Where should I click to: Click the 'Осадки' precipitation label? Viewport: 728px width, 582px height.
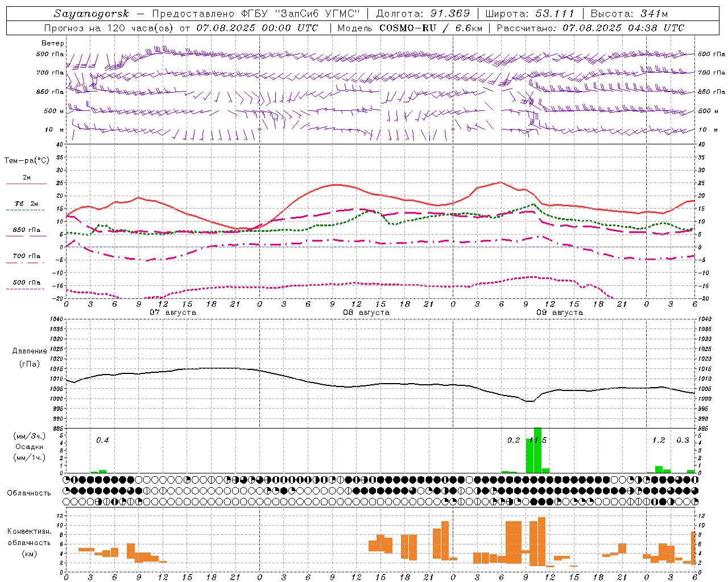(x=30, y=447)
